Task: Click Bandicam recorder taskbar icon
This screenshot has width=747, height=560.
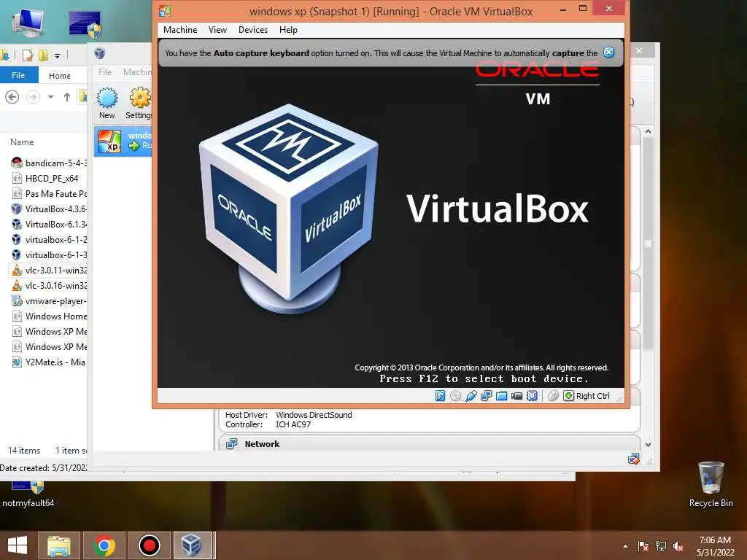Action: (x=149, y=545)
